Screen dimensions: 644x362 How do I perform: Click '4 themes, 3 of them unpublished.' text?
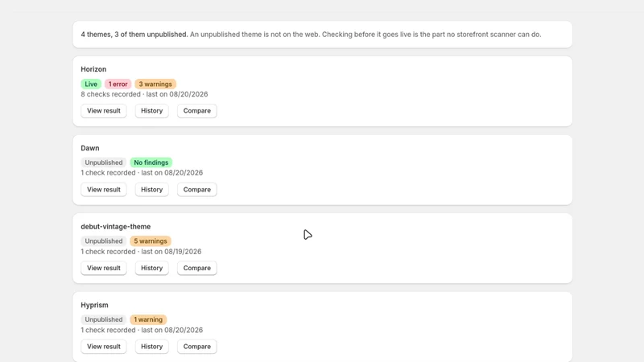pos(134,35)
